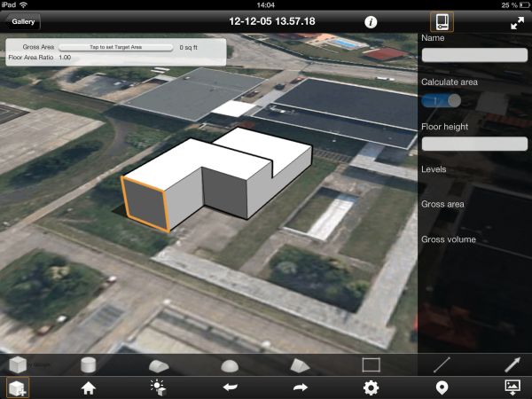Enter fullscreen with the expand arrows
The height and width of the screenshot is (399, 532).
click(x=517, y=23)
